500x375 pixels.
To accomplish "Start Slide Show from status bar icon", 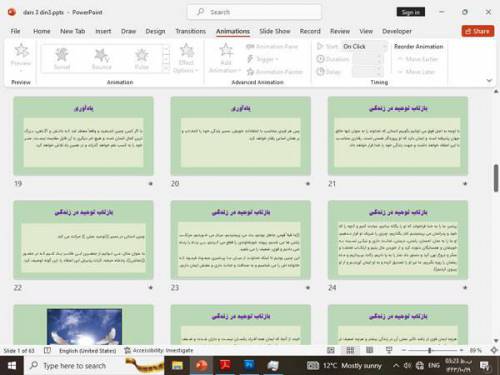I will click(389, 350).
